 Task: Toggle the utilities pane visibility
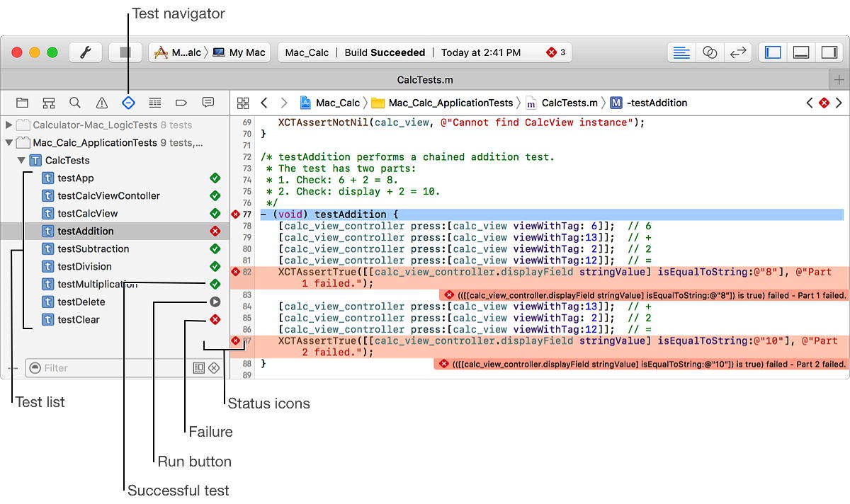[829, 52]
